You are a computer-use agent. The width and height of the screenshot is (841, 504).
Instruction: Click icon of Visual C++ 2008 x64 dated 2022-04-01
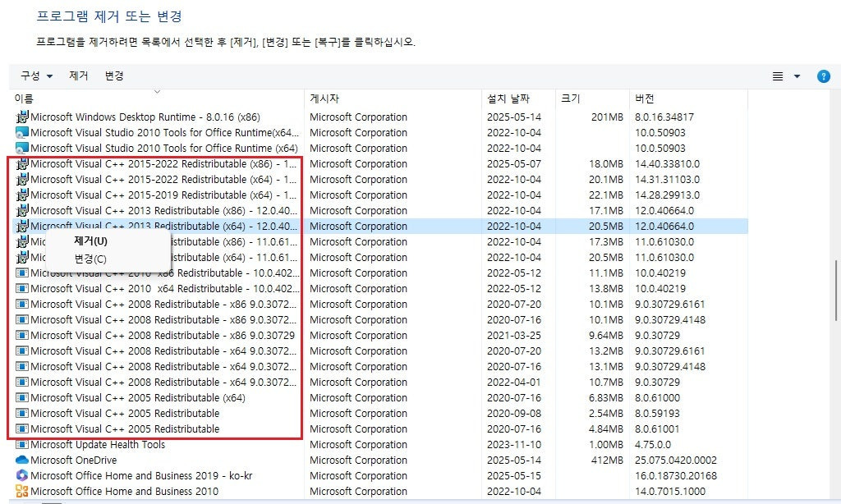click(x=22, y=382)
